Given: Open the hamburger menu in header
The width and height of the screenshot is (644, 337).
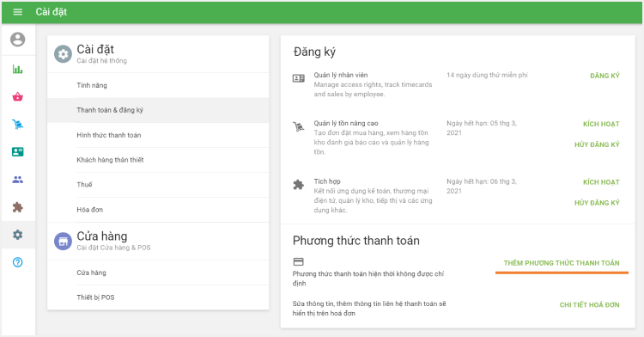Looking at the screenshot, I should [x=18, y=12].
